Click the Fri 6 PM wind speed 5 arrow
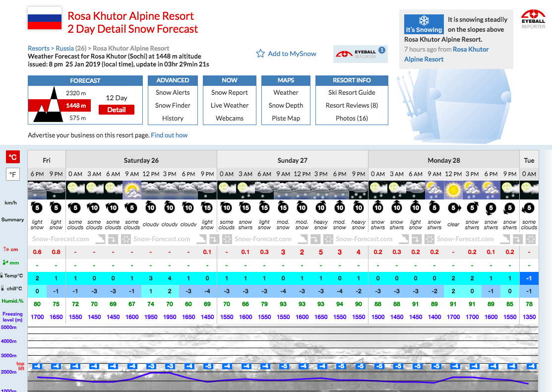Screen dimensions: 552x392 click(x=37, y=207)
